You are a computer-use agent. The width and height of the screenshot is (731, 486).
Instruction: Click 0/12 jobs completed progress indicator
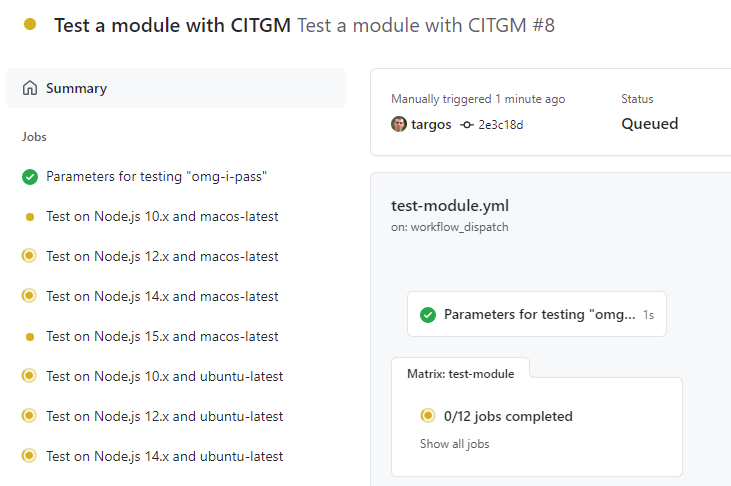508,416
